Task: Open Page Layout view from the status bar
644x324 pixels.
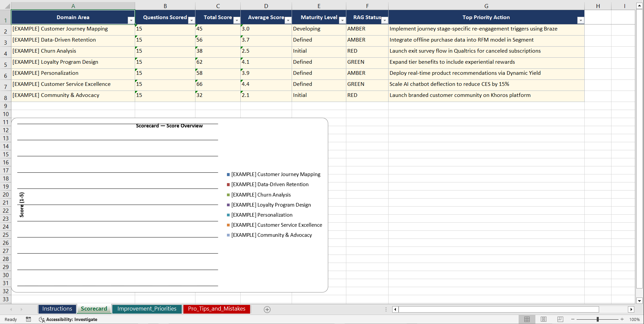Action: 543,319
